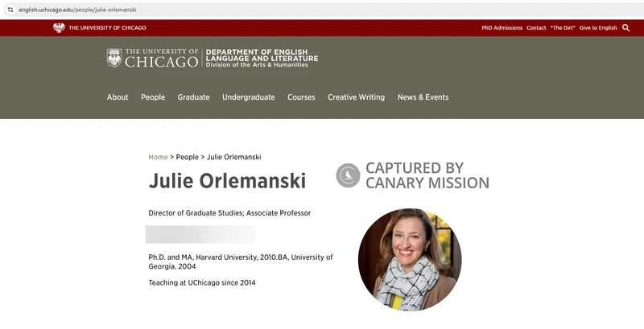Click the UChicago phoenix crest in top bar
This screenshot has width=644, height=329.
click(x=59, y=28)
